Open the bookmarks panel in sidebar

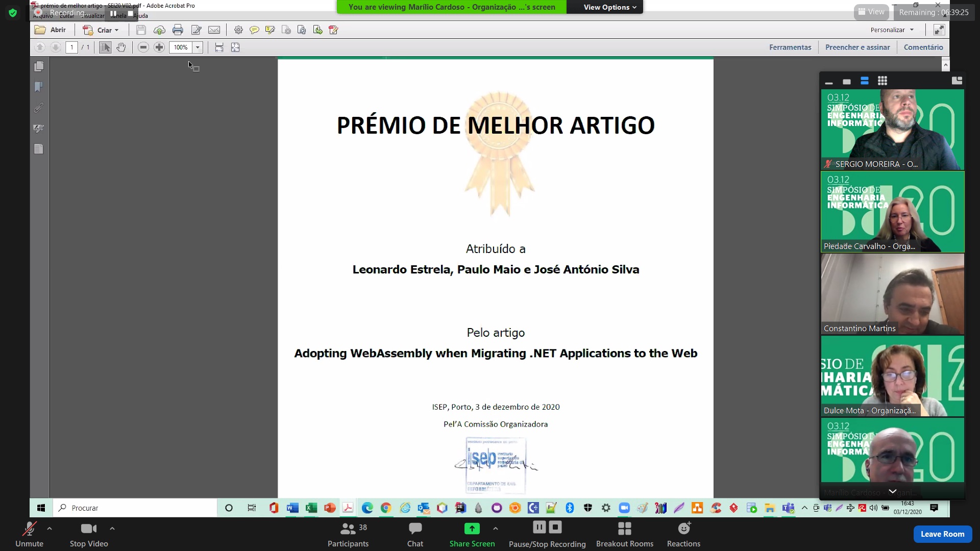point(39,87)
